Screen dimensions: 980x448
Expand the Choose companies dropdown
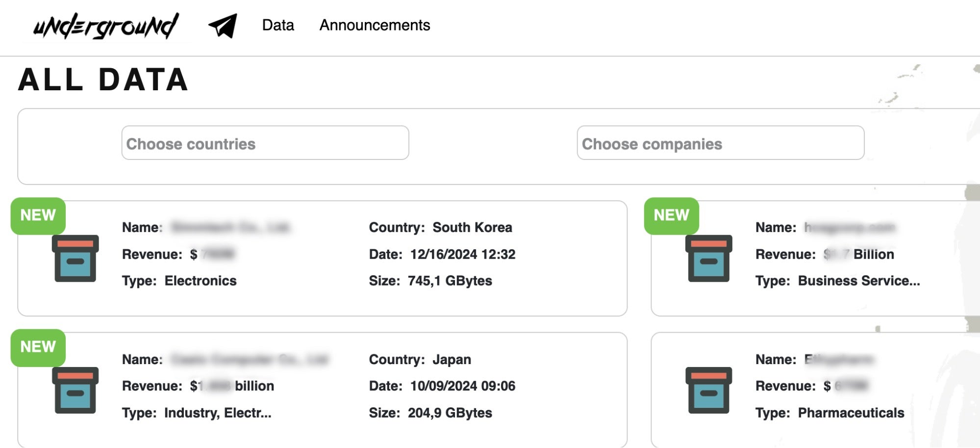coord(720,143)
